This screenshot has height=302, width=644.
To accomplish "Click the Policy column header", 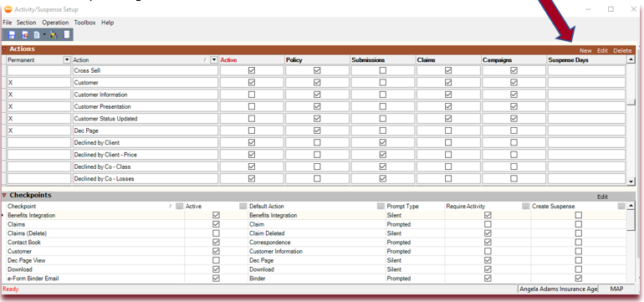I will pos(317,60).
